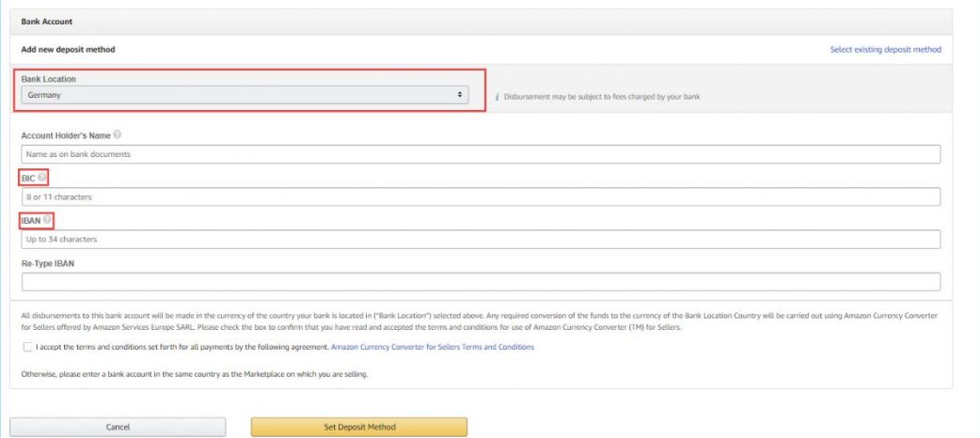Select the Re-Type IBAN text box
The width and height of the screenshot is (980, 438).
(481, 282)
